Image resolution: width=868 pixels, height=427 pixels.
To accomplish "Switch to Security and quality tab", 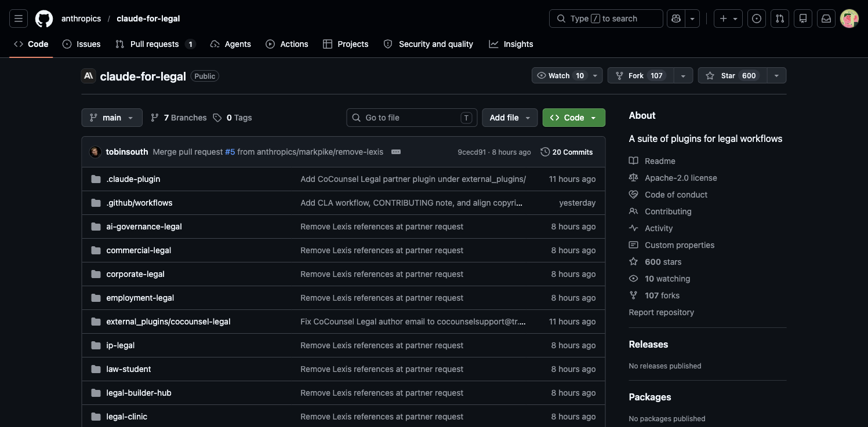I will pos(428,44).
